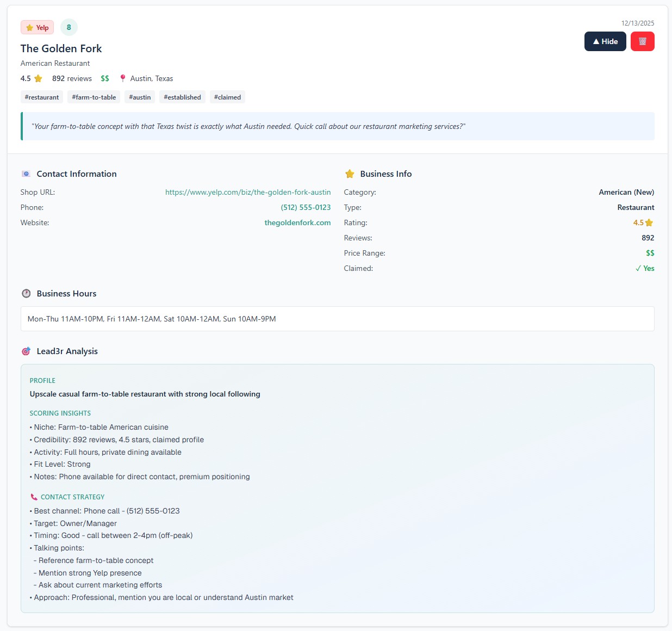Open thegoldenfork.com website link
Screen dimensions: 672x631
tap(297, 223)
